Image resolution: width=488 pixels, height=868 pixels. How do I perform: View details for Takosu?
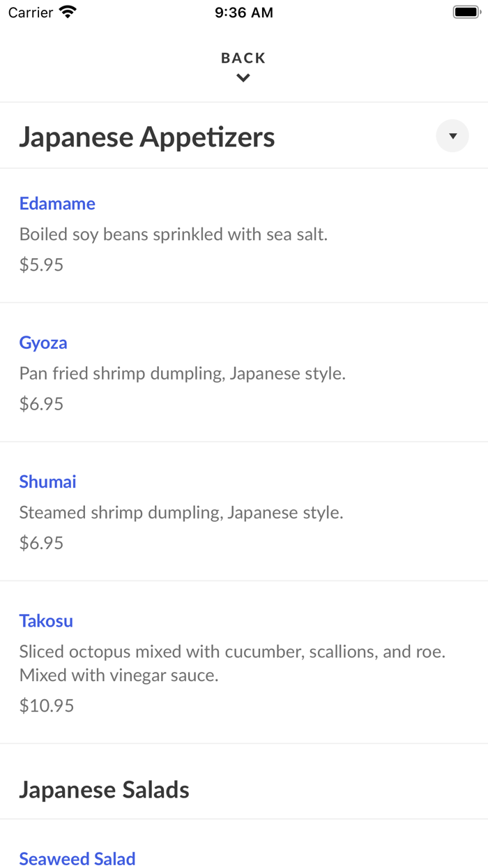(x=46, y=620)
